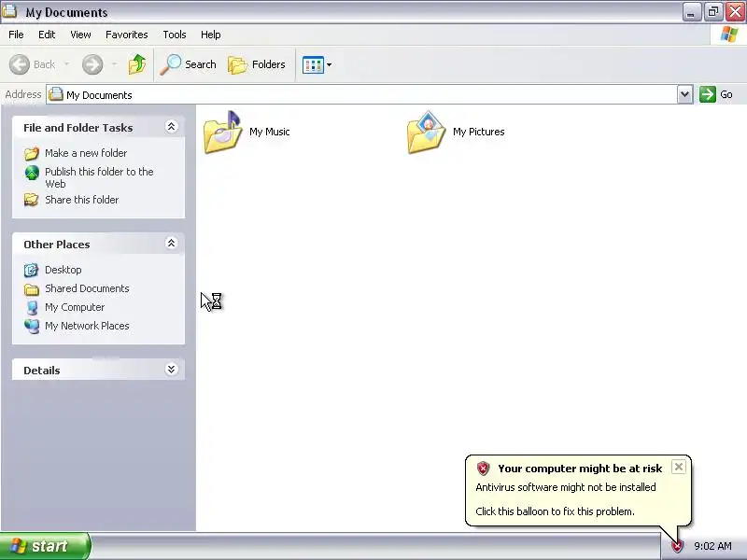747x560 pixels.
Task: Go up one folder level
Action: [137, 64]
